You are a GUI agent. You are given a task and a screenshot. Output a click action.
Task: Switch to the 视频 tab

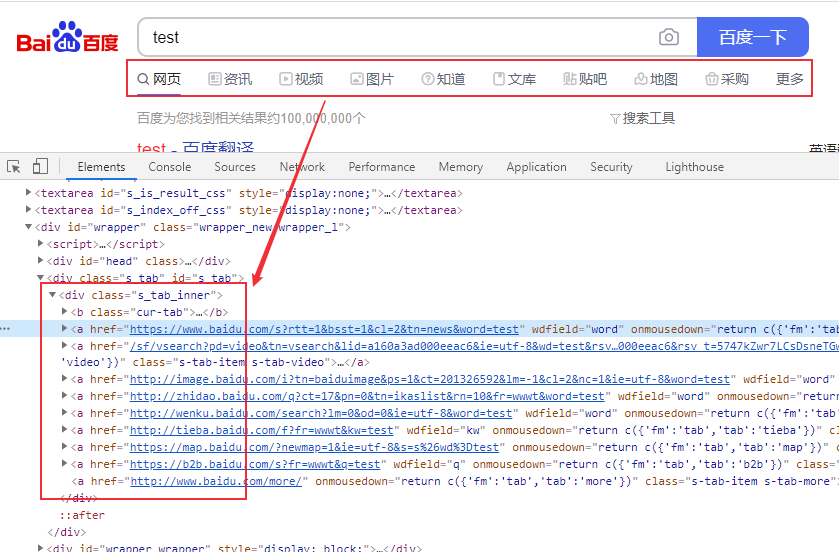click(x=301, y=79)
